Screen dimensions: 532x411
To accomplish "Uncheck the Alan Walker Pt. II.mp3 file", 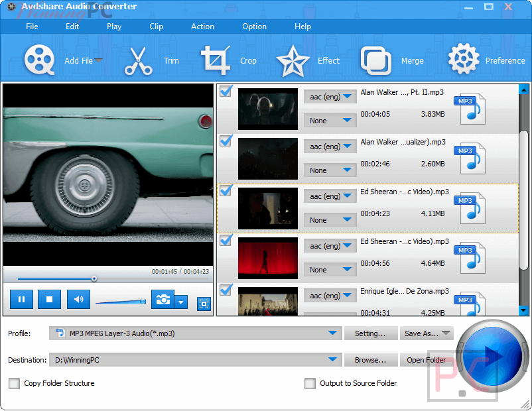I will [226, 91].
